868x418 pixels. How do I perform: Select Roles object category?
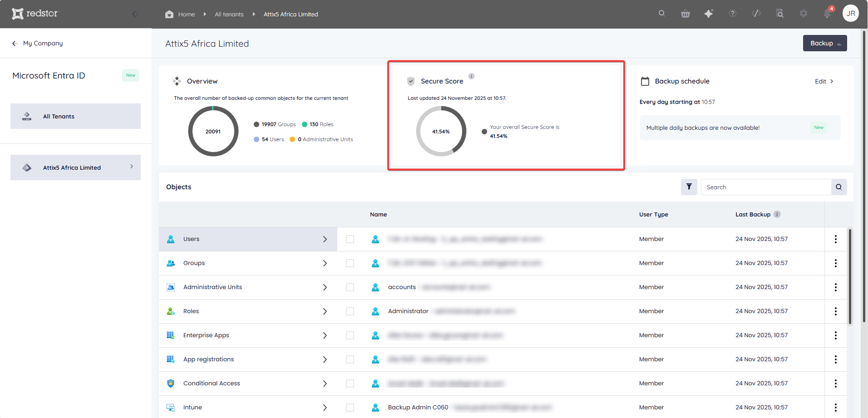tap(248, 311)
